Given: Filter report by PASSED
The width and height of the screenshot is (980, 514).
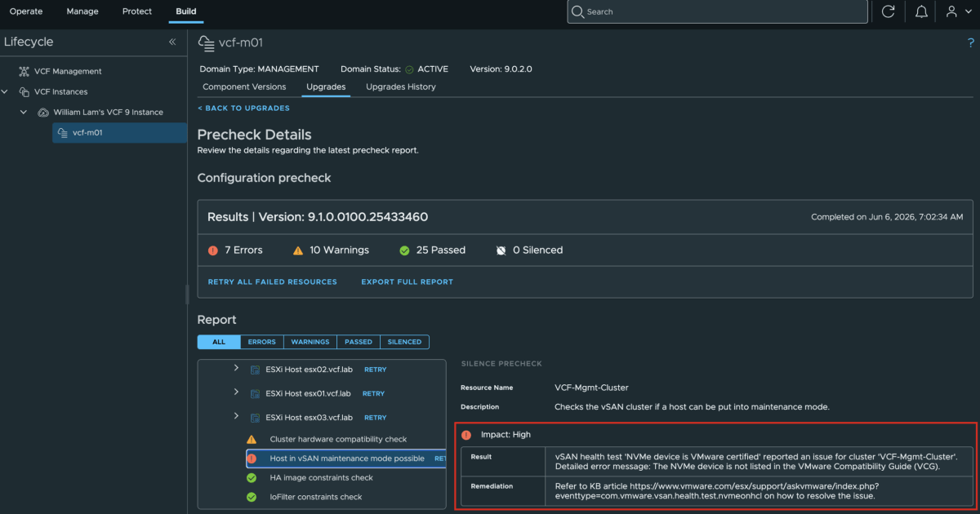Looking at the screenshot, I should pyautogui.click(x=359, y=342).
